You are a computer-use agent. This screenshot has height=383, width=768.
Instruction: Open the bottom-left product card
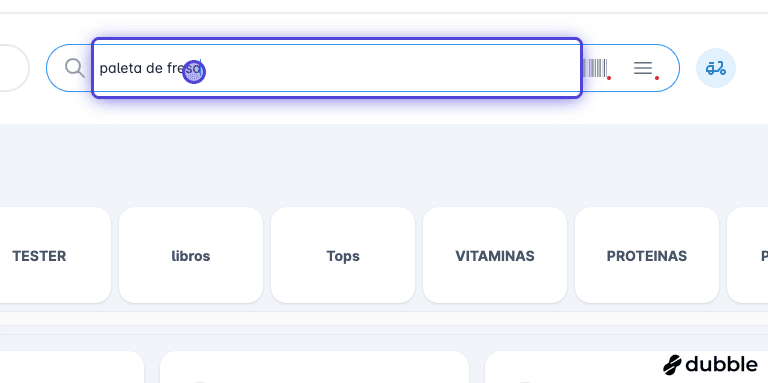pos(72,367)
